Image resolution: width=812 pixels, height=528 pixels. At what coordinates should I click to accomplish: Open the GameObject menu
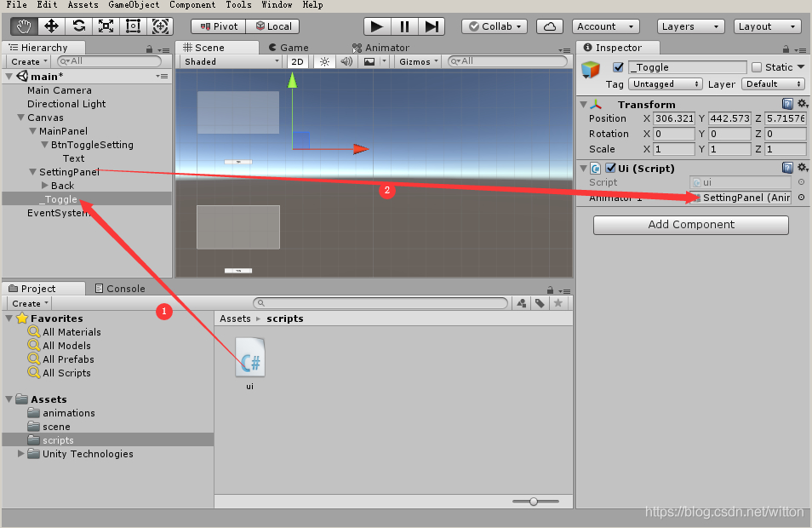click(x=134, y=4)
